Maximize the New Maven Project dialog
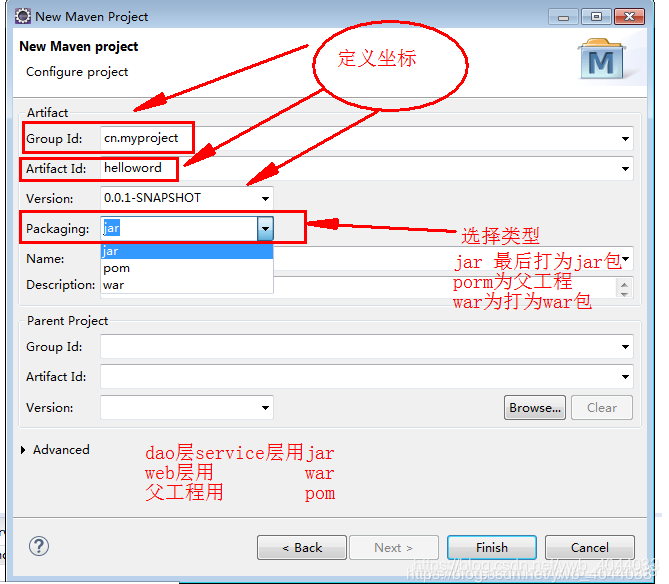The height and width of the screenshot is (584, 669). 596,17
